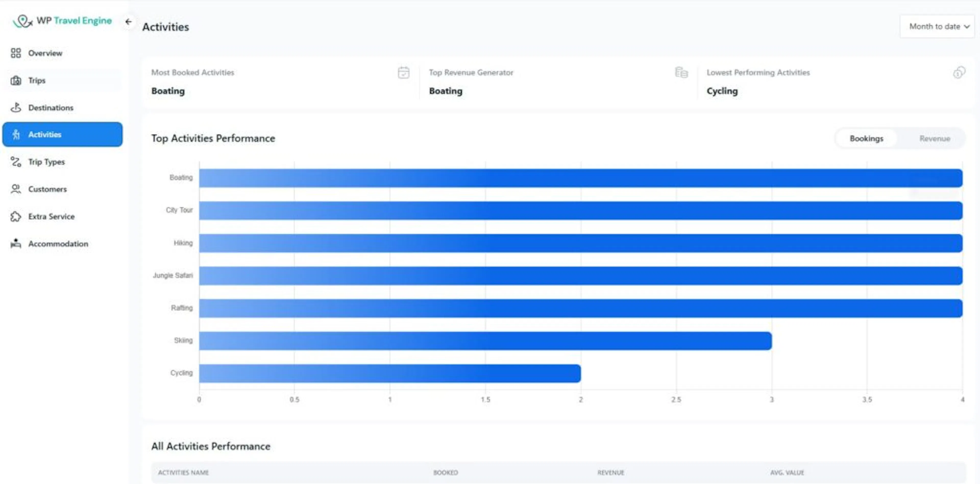Screen dimensions: 980x484
Task: Click the coins icon in the Lowest Performing Activities card
Action: pos(959,72)
